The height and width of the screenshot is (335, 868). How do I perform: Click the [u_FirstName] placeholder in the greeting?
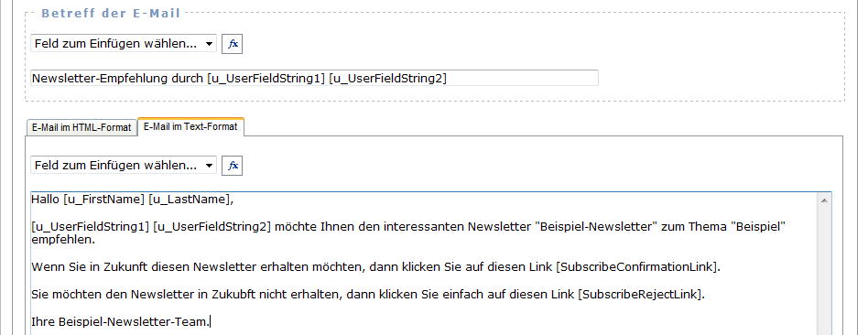point(104,200)
